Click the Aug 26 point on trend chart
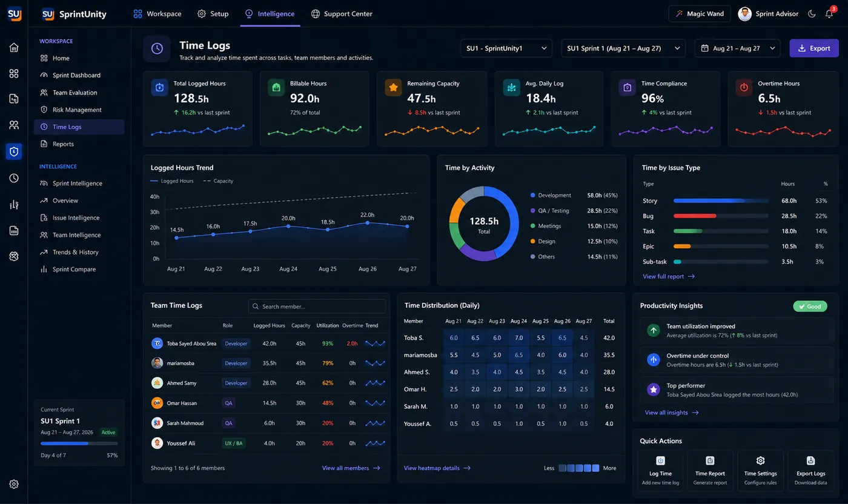This screenshot has width=848, height=504. 368,223
